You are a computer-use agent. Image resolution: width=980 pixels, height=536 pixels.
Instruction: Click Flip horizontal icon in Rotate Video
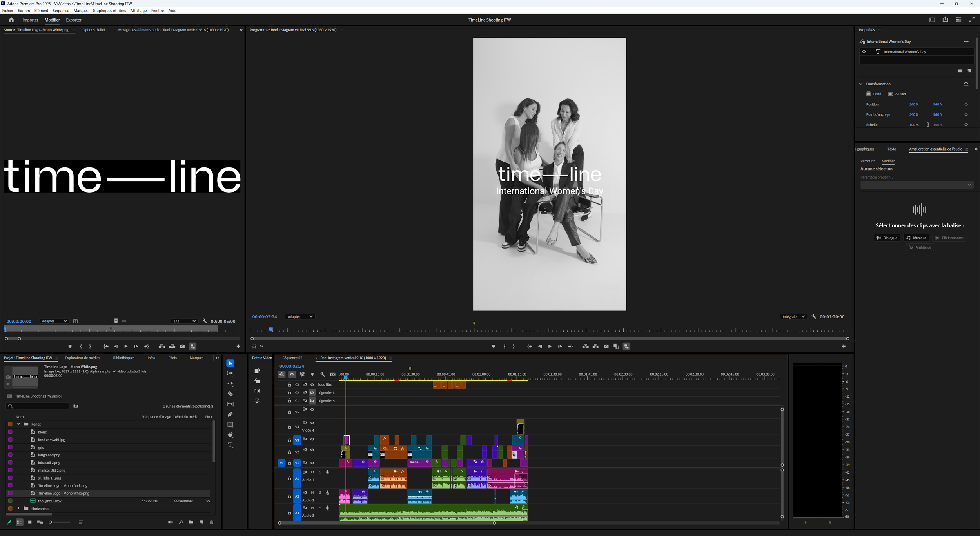257,391
